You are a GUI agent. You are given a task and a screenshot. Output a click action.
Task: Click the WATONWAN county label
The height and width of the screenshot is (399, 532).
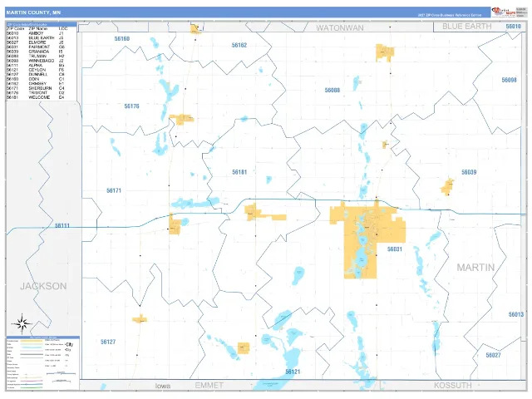340,27
